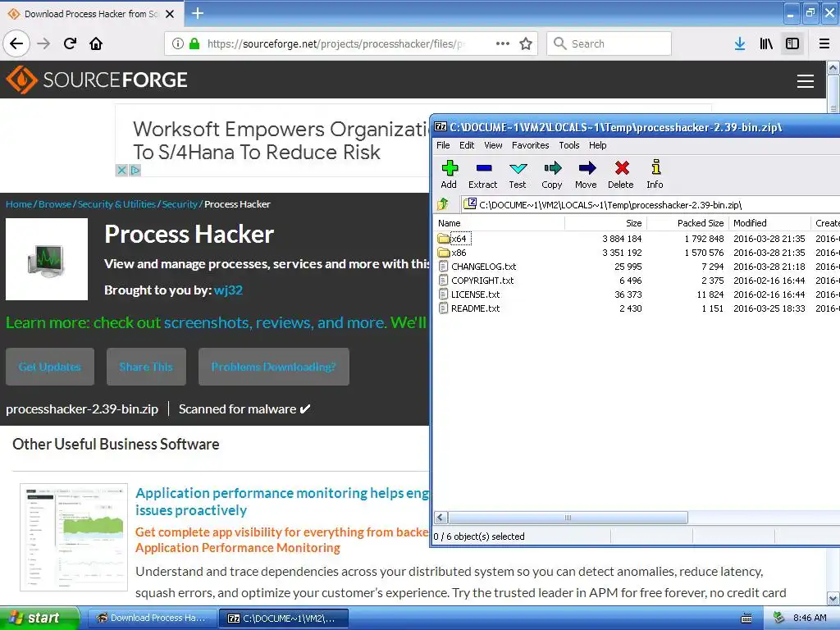Open Application performance monitoring ad link
The image size is (840, 630).
click(x=282, y=501)
